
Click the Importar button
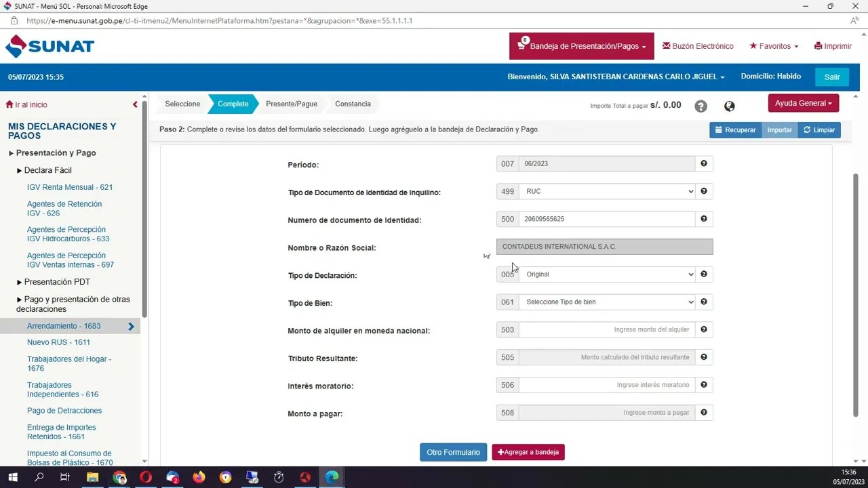780,129
